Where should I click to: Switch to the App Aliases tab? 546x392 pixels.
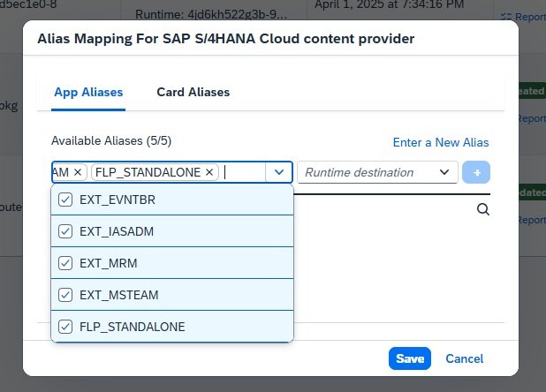pos(88,92)
